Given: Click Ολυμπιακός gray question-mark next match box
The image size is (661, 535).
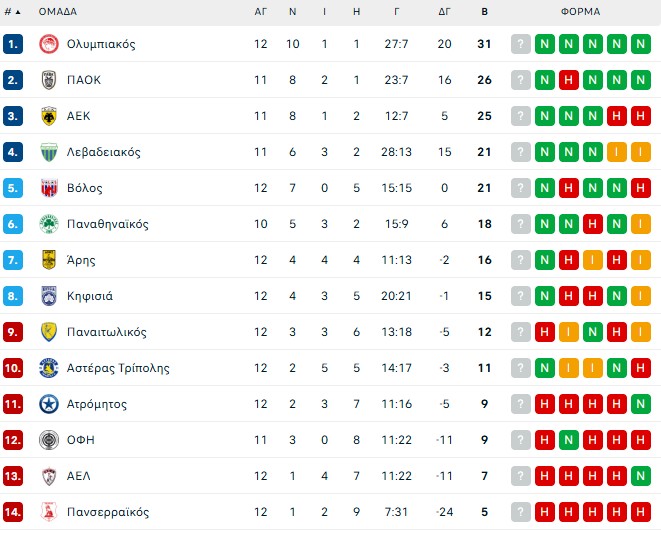Looking at the screenshot, I should (521, 44).
